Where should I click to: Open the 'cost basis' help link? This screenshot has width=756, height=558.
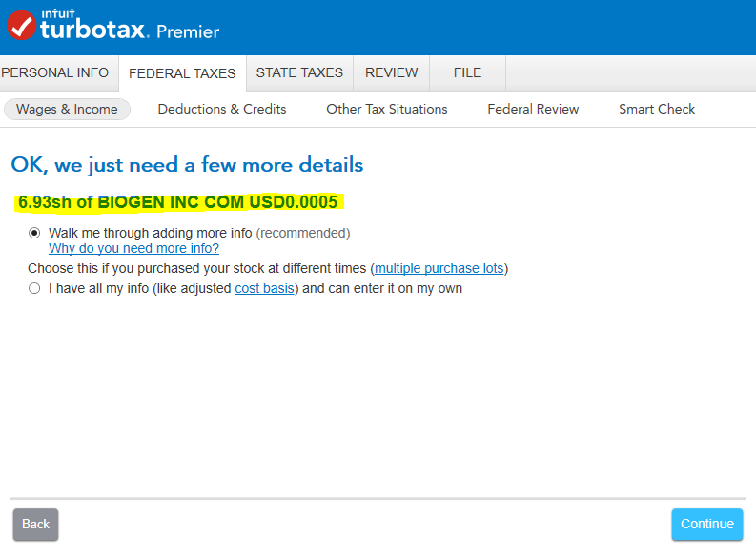264,288
